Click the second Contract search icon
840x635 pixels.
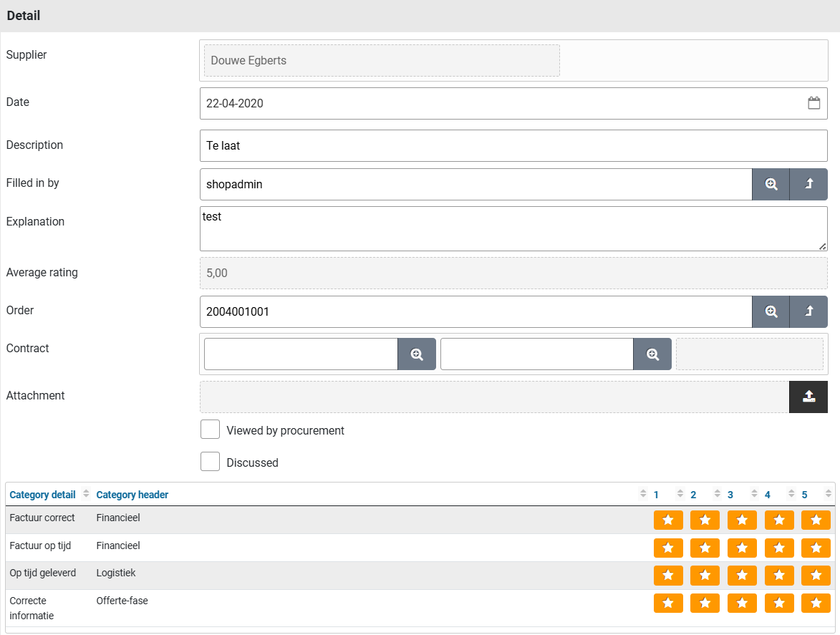652,354
